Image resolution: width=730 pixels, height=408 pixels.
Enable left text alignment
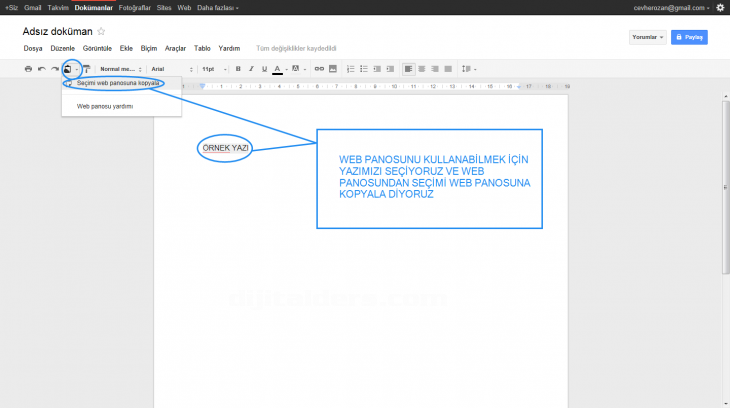point(409,69)
